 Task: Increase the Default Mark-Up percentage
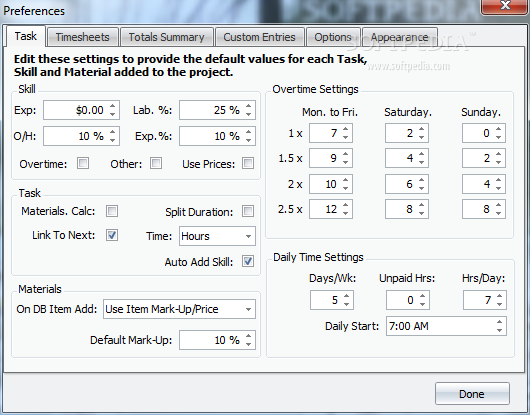pyautogui.click(x=248, y=336)
